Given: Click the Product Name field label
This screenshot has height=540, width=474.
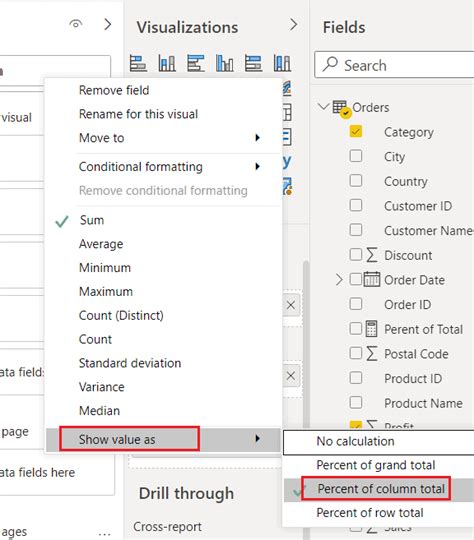Looking at the screenshot, I should (423, 403).
